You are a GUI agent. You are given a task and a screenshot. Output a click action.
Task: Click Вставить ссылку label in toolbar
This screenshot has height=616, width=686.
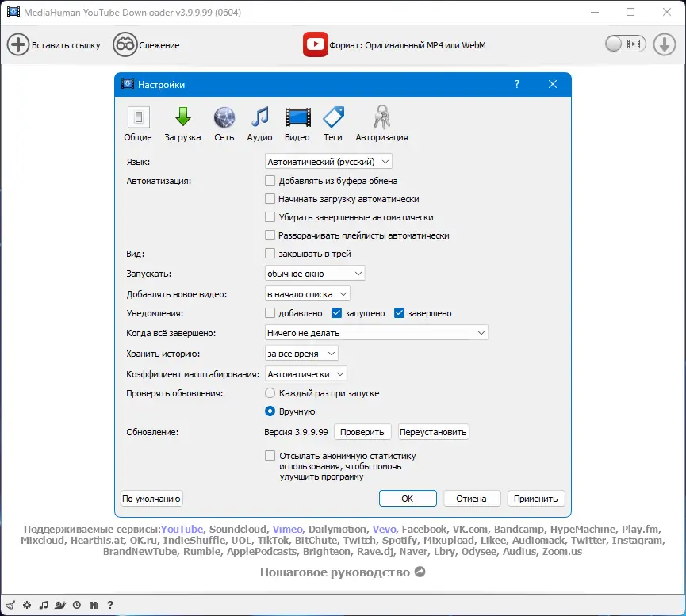(66, 45)
